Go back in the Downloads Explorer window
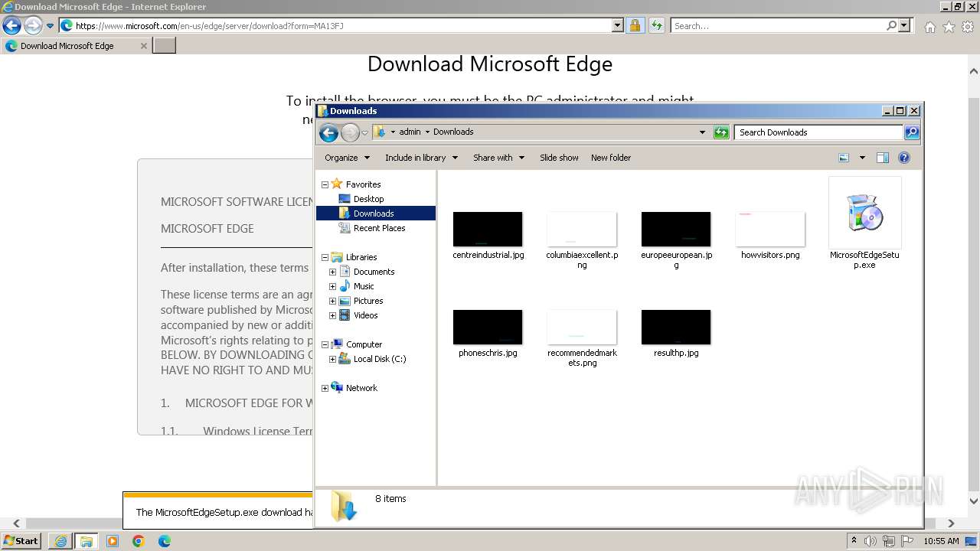Viewport: 980px width, 551px height. (329, 133)
